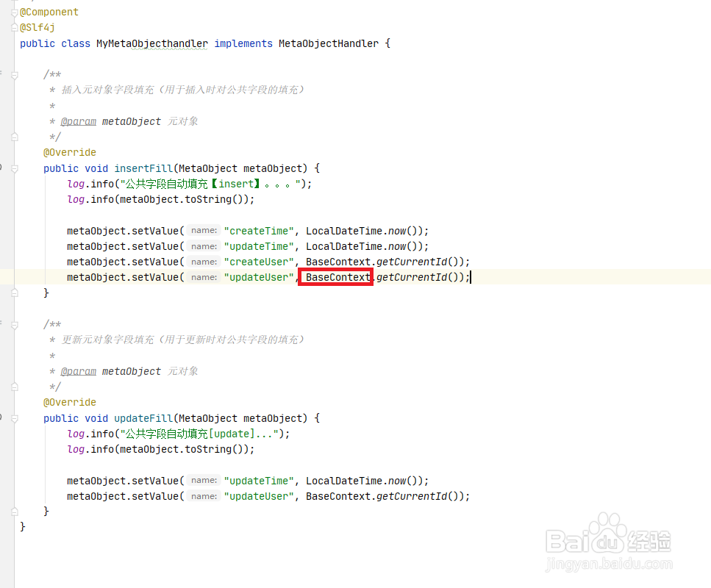The image size is (711, 588).
Task: Toggle fold marker beside @Slf4j annotation
Action: click(15, 28)
